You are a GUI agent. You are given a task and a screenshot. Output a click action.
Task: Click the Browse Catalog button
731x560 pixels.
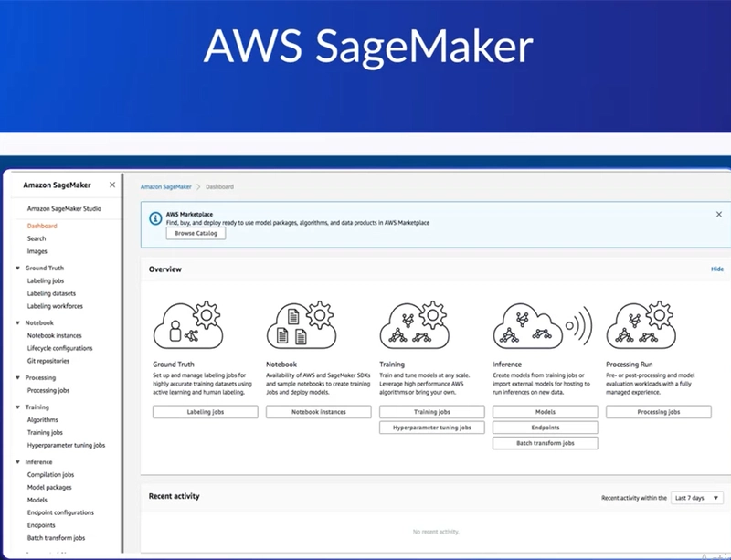click(x=196, y=233)
